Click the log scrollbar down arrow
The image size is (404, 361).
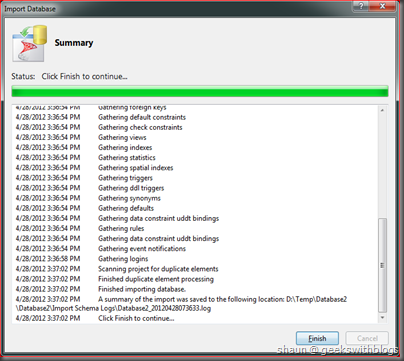[x=382, y=318]
